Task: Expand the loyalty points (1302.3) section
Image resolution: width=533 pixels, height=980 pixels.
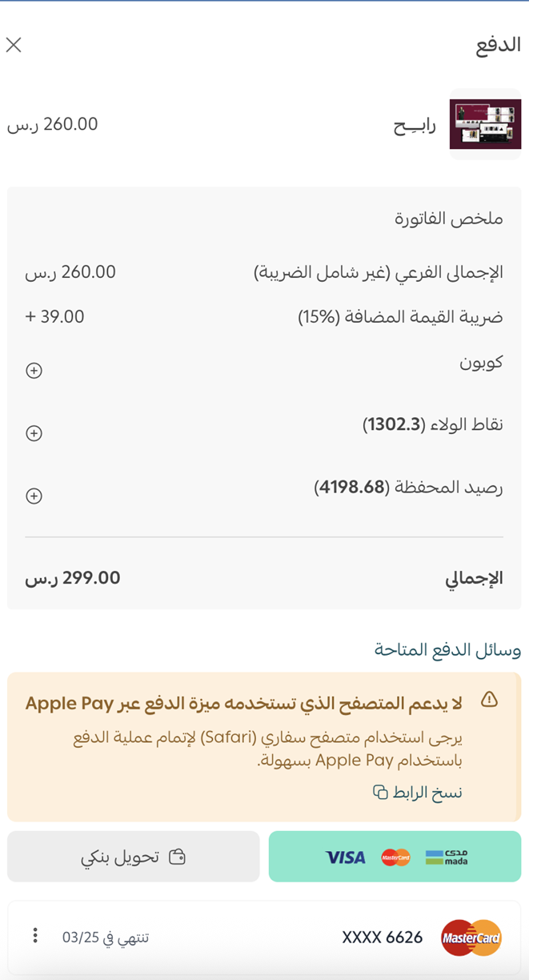Action: 33,433
